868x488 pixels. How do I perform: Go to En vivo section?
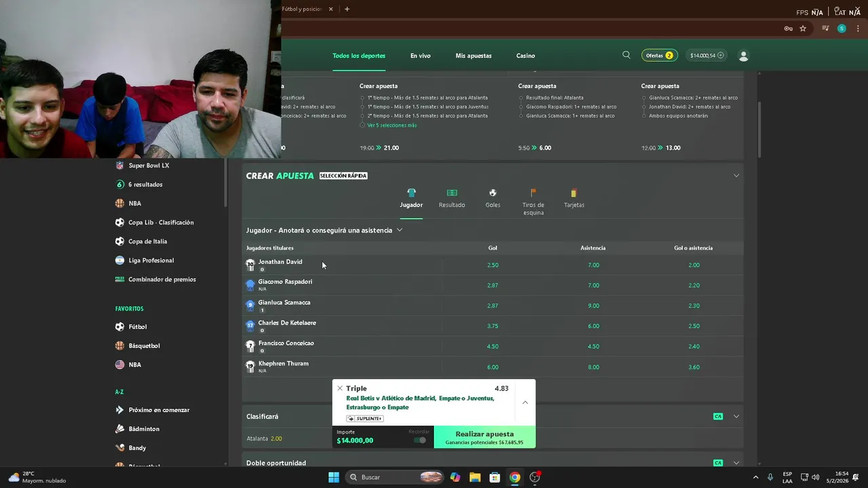(420, 56)
